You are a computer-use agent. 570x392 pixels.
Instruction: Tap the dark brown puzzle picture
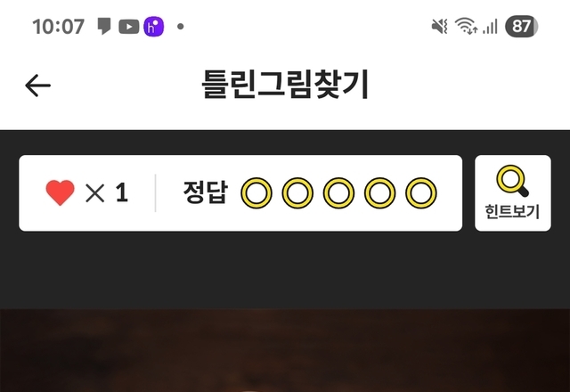tap(285, 350)
